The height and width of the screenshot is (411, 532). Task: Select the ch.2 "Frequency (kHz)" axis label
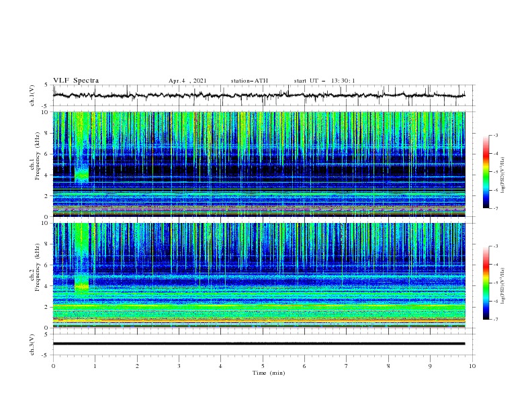tap(38, 267)
